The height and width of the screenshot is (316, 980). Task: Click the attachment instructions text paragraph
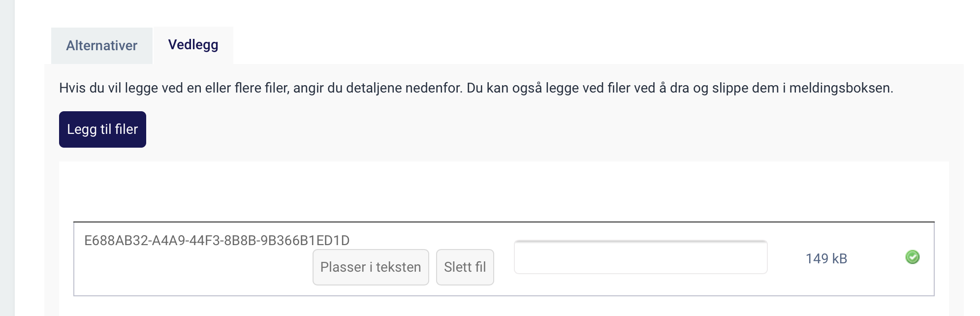tap(475, 88)
